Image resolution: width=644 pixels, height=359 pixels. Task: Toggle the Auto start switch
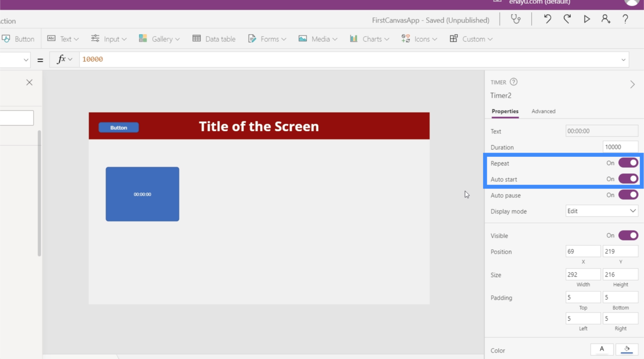point(628,179)
